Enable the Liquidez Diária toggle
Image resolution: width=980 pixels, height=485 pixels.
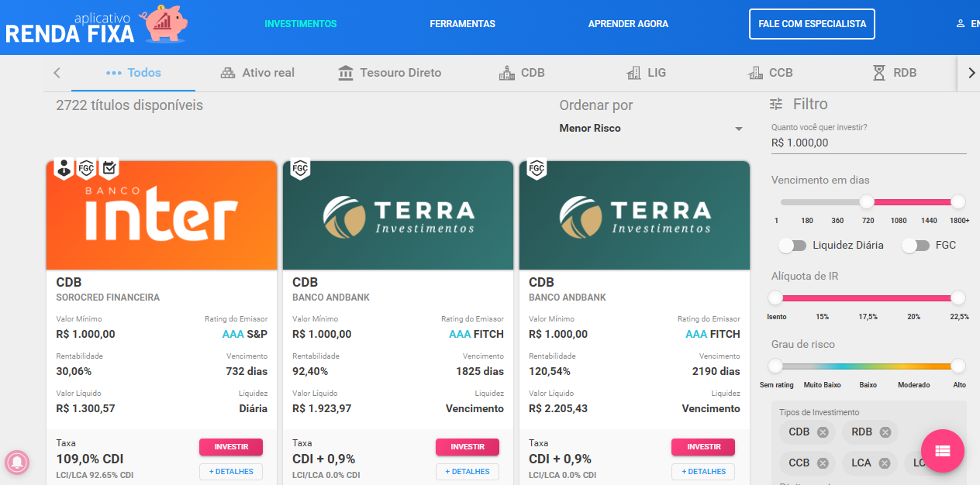click(x=792, y=246)
